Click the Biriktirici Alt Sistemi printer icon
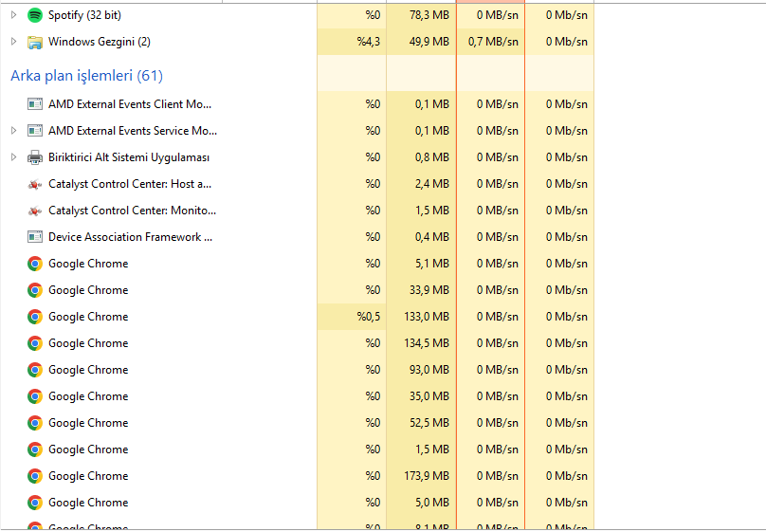 tap(35, 157)
